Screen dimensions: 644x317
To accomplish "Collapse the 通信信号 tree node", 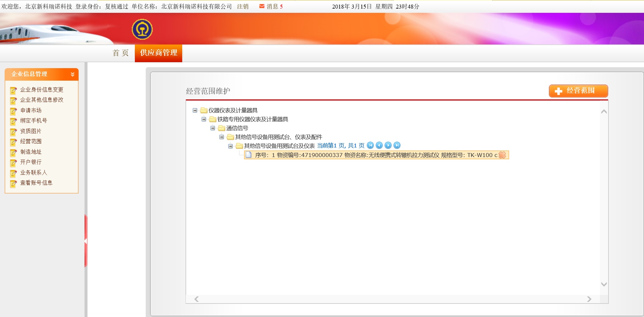I will coord(213,128).
